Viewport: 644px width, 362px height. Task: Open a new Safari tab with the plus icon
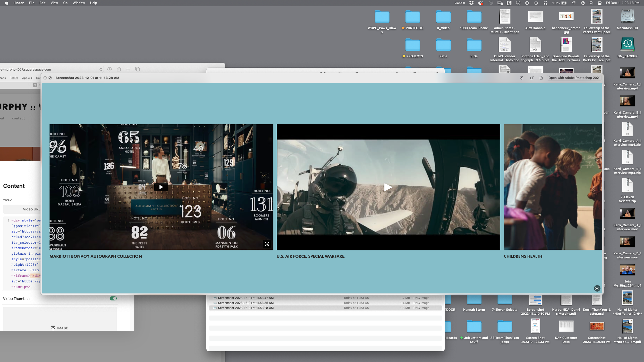click(x=128, y=69)
